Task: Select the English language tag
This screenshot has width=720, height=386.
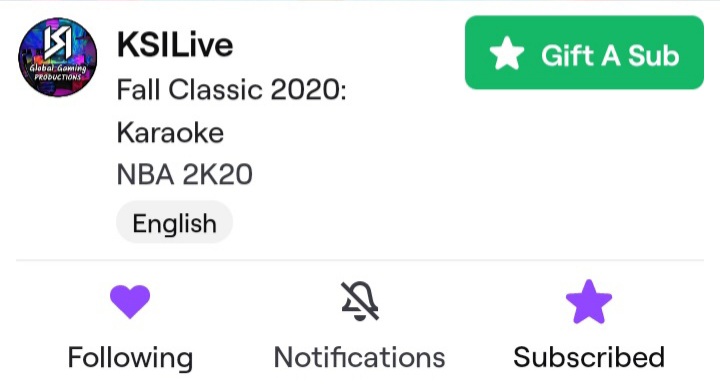Action: (174, 224)
